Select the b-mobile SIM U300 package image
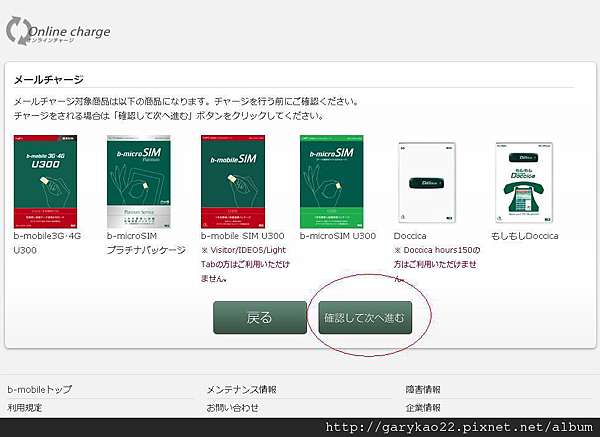Image resolution: width=600 pixels, height=437 pixels. 233,181
